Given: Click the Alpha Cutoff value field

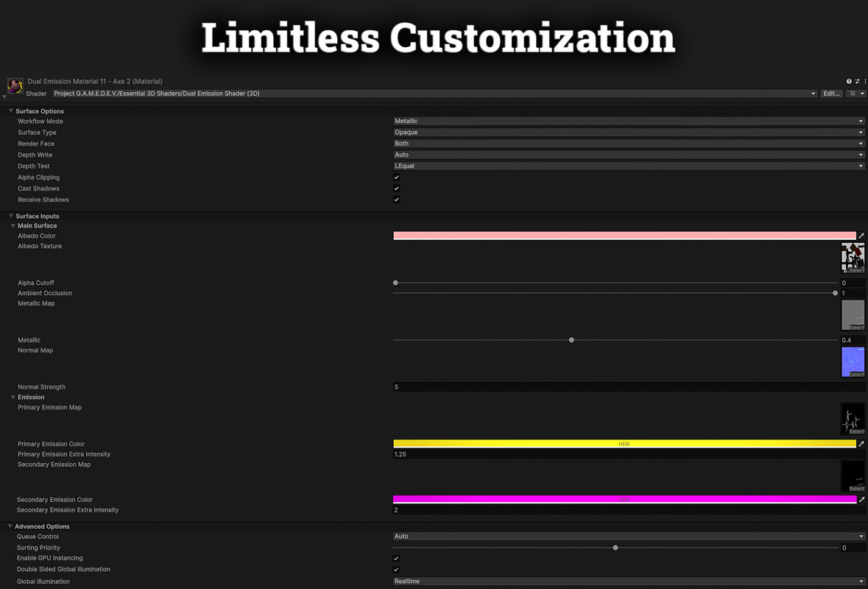Looking at the screenshot, I should (853, 283).
